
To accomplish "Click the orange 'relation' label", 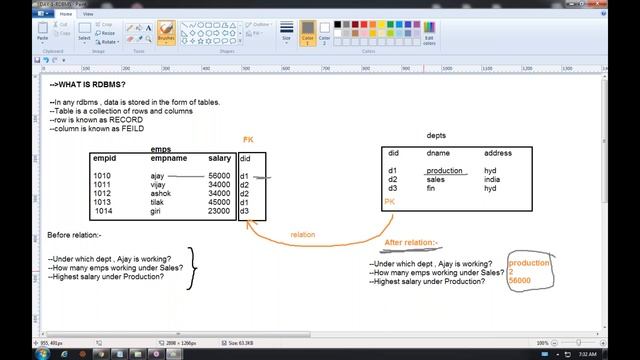I will tap(302, 235).
